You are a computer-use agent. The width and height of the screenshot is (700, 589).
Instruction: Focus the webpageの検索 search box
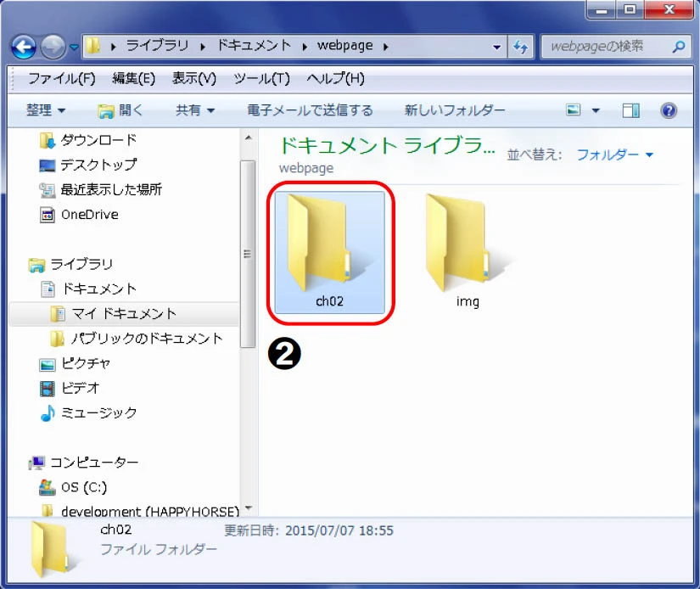pyautogui.click(x=616, y=46)
